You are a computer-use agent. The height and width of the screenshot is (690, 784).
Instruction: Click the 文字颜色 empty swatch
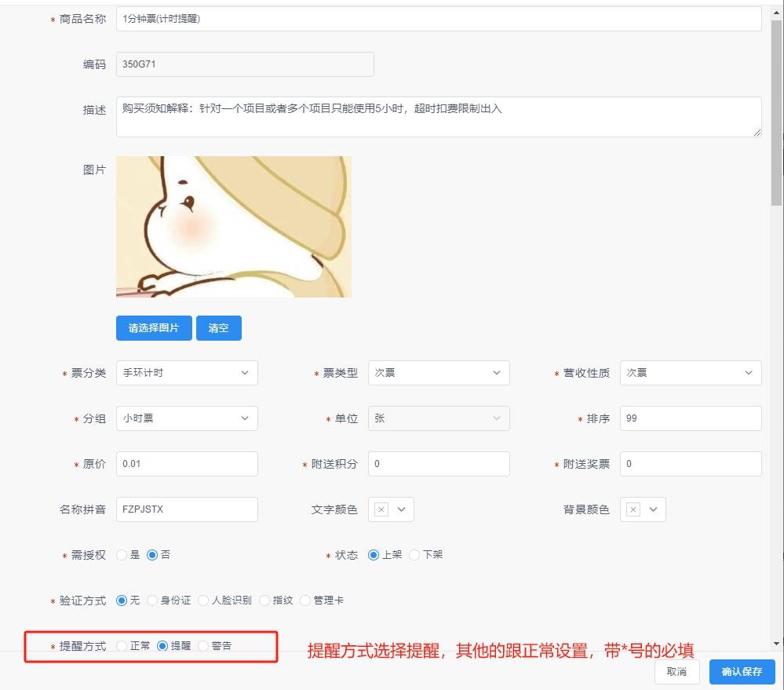(x=381, y=509)
